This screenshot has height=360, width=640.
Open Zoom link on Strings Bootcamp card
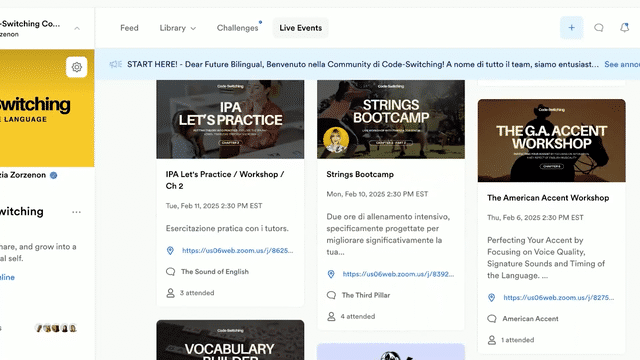(398, 274)
